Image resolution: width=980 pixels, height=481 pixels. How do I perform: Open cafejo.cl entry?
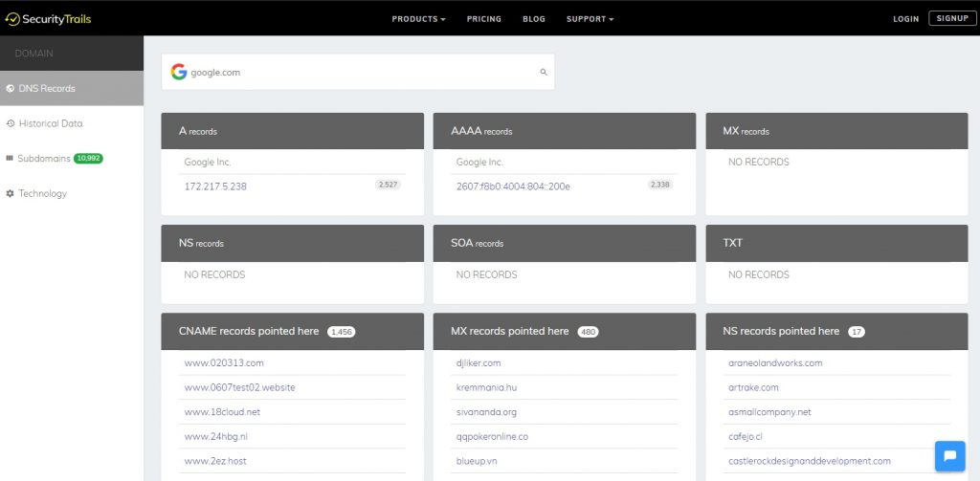tap(745, 437)
